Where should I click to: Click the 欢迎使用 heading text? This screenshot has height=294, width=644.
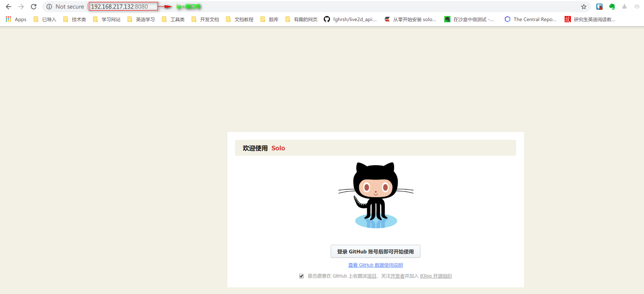[x=255, y=148]
